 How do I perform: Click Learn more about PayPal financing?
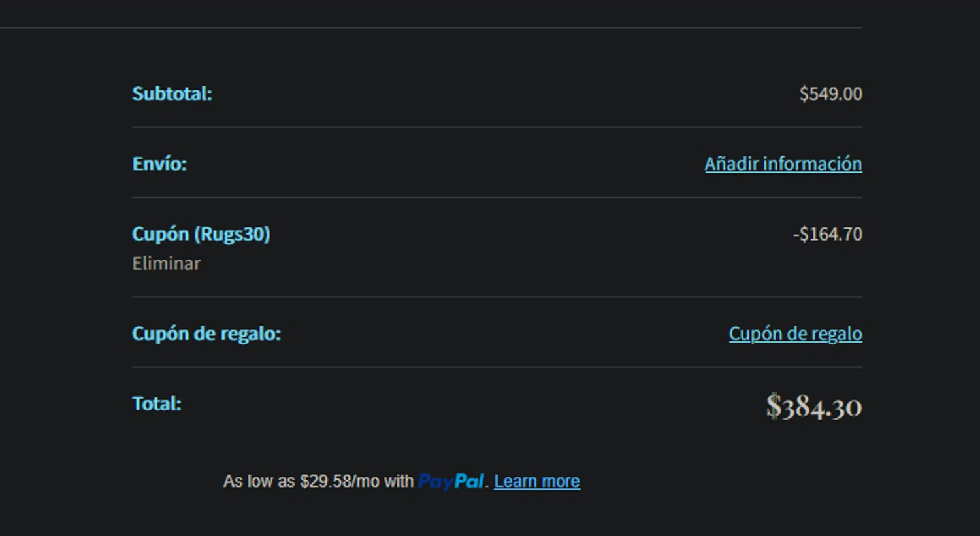(x=536, y=481)
